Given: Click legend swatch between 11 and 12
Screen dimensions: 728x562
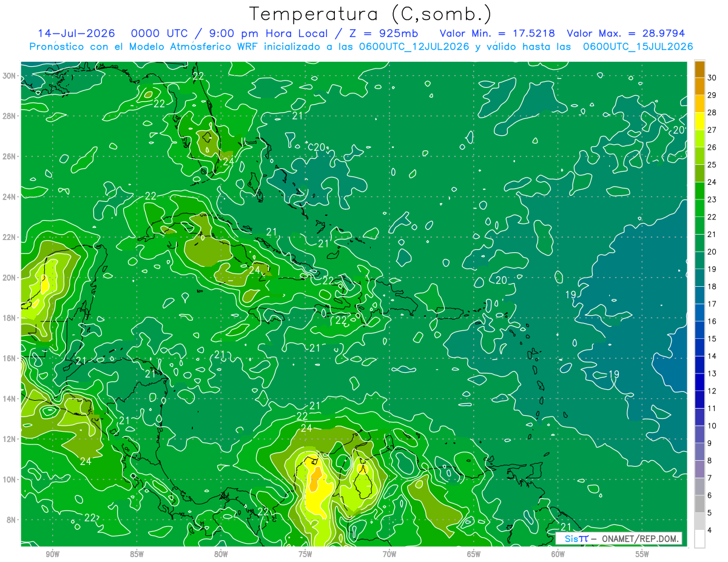Looking at the screenshot, I should (x=699, y=400).
